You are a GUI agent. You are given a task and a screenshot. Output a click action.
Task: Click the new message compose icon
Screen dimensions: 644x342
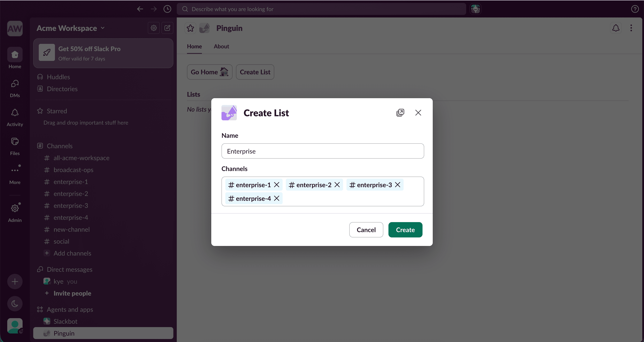pyautogui.click(x=167, y=28)
